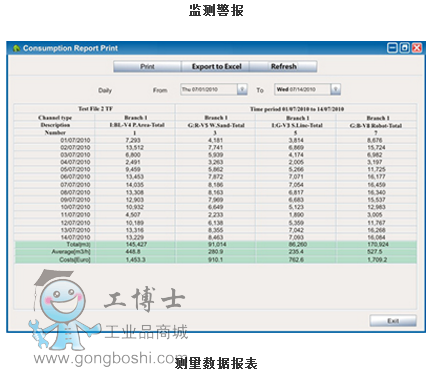The image size is (434, 377).
Task: Click the To date field Wed 07/14/2010
Action: [302, 89]
